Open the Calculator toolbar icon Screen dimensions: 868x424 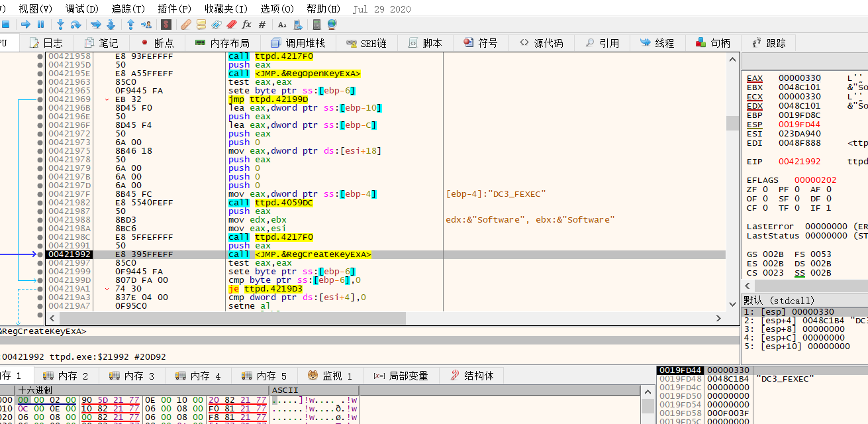click(317, 25)
